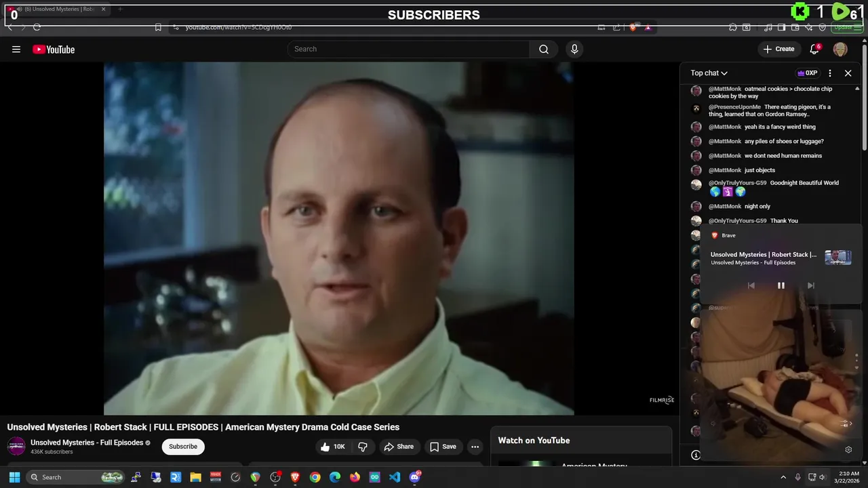Screen dimensions: 868x488
Task: Open the Create button
Action: coord(778,49)
